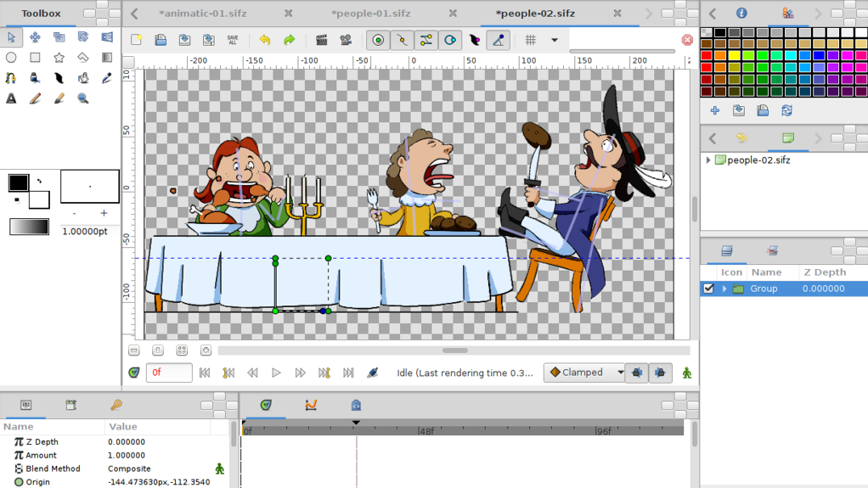
Task: Toggle the grid display button
Action: (x=530, y=40)
